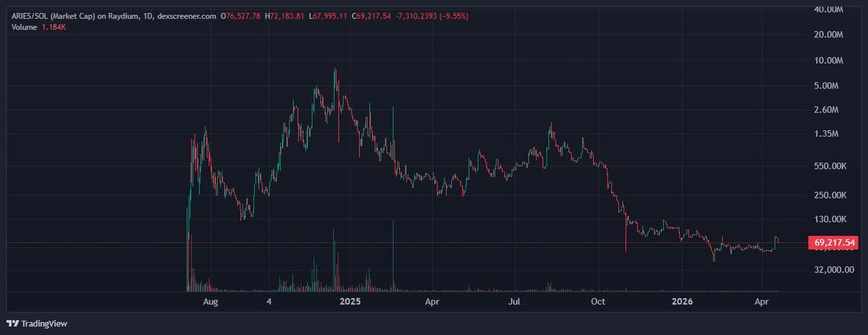The width and height of the screenshot is (868, 335).
Task: Click the ARIES/SOL (Market Cap) chart title
Action: pyautogui.click(x=114, y=16)
